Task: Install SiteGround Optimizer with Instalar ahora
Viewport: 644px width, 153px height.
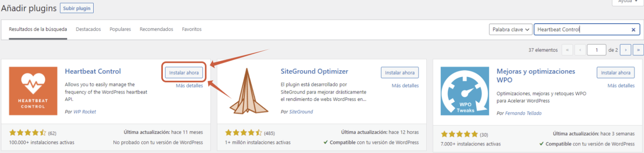Action: [400, 73]
